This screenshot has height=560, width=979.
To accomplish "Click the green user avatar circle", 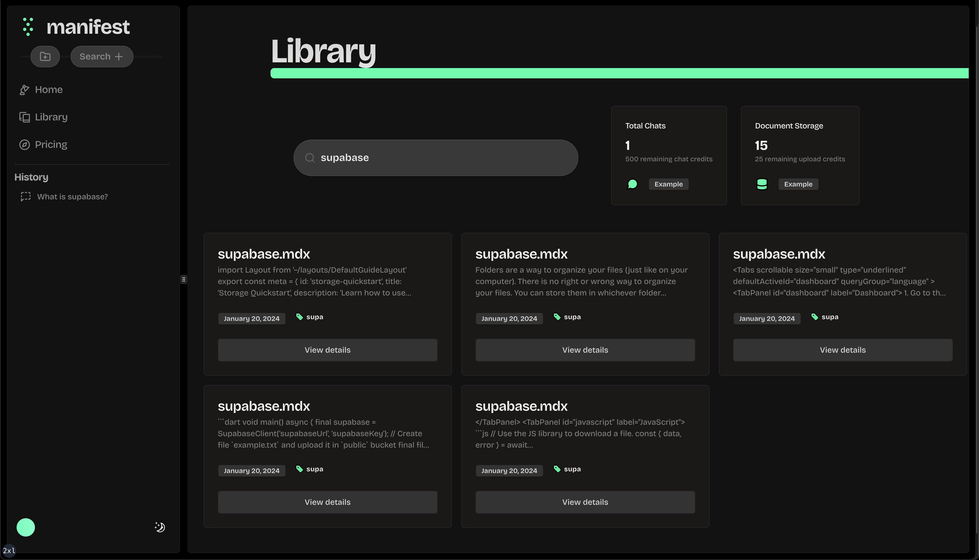I will pyautogui.click(x=25, y=527).
